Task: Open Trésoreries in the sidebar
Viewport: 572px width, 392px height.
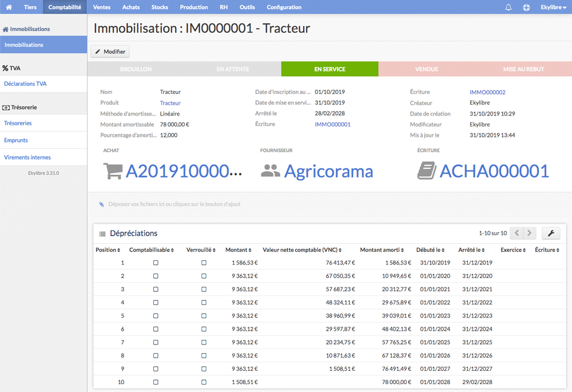Action: 43,123
